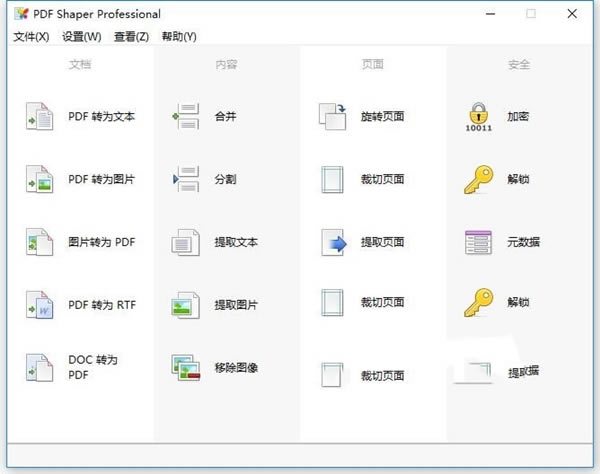Open the 元数据 metadata editor icon
This screenshot has height=474, width=600.
tap(478, 242)
